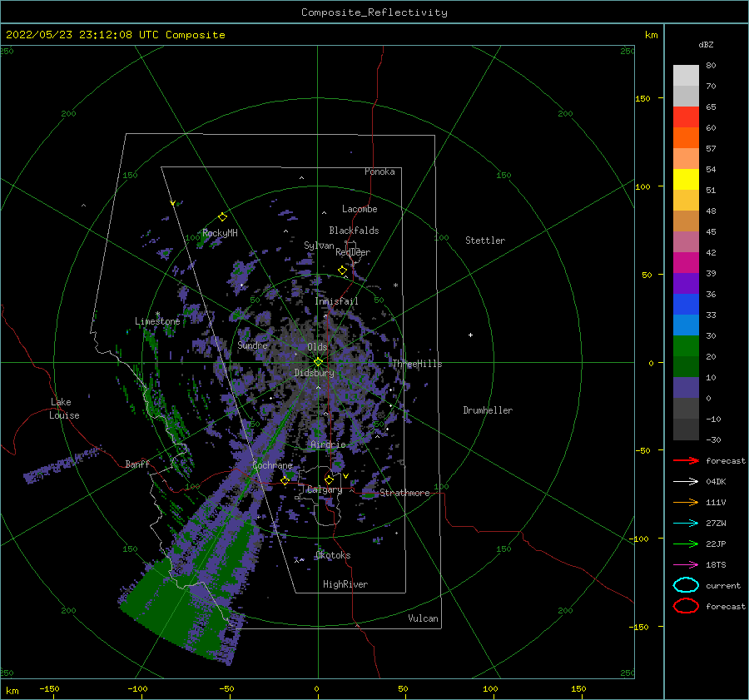The height and width of the screenshot is (700, 749).
Task: Click the Composite_Reflectivity title
Action: coord(374,12)
